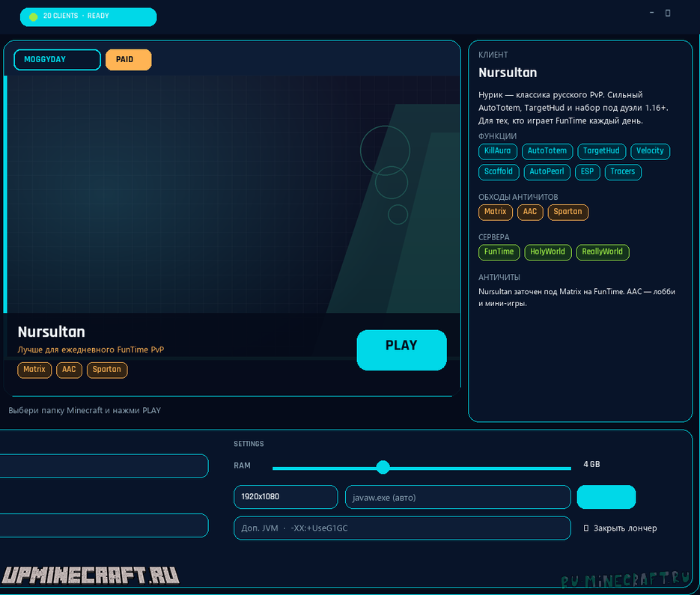Click Matrix tag under ОБХОДЫ АНТИЧИТОВ

pyautogui.click(x=496, y=212)
